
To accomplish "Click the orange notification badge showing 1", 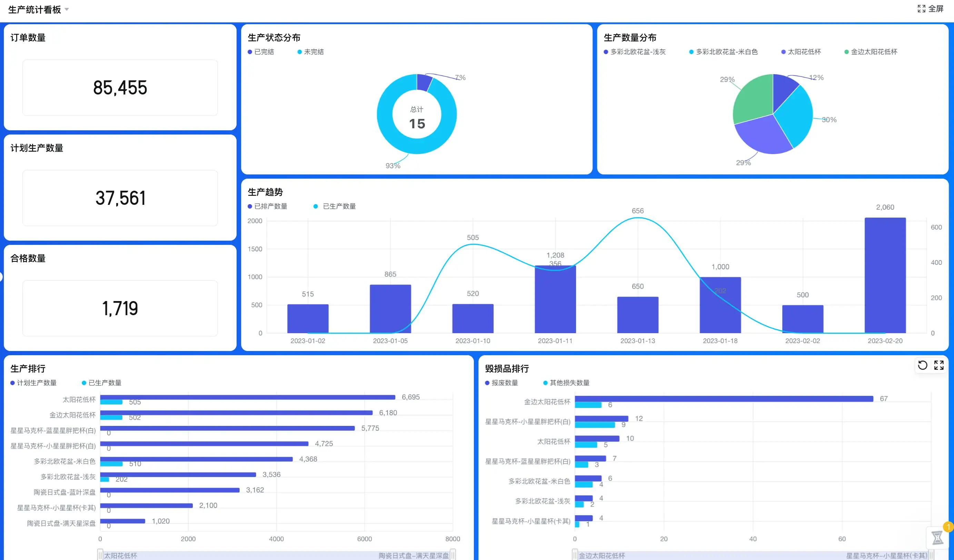I will (x=948, y=527).
